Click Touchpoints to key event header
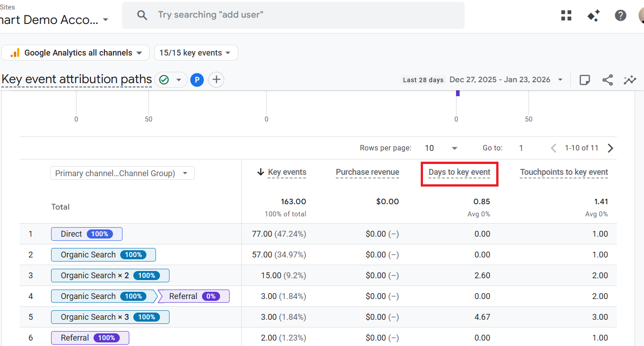 click(x=564, y=172)
